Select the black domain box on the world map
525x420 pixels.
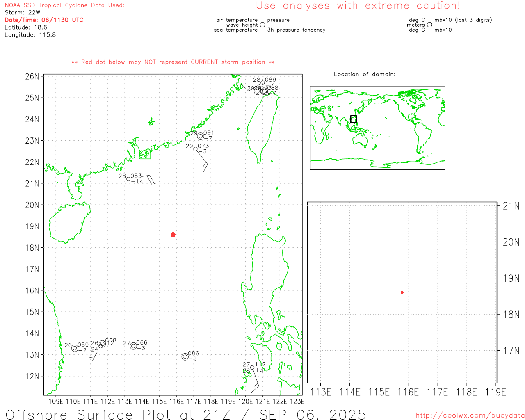354,119
